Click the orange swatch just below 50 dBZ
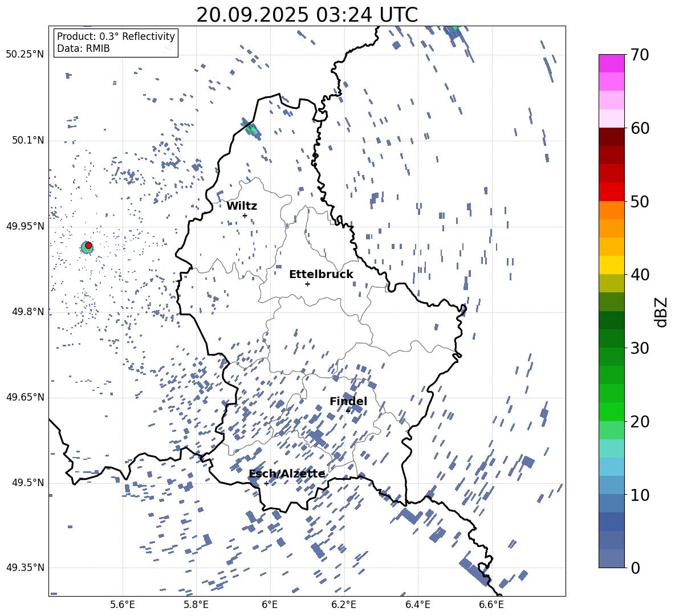The width and height of the screenshot is (675, 616). click(611, 210)
